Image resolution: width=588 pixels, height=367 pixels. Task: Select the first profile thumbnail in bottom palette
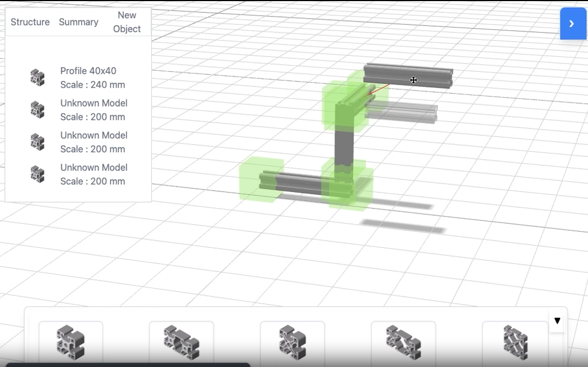click(71, 342)
